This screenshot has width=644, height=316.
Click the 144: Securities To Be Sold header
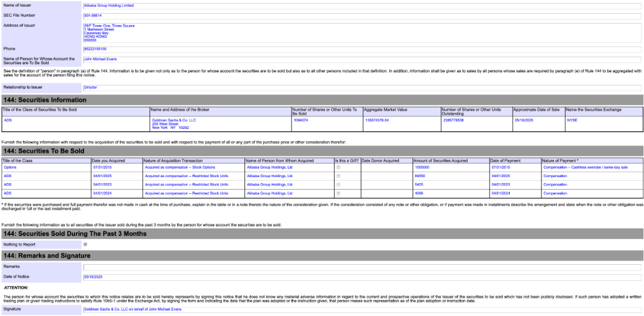[x=322, y=151]
